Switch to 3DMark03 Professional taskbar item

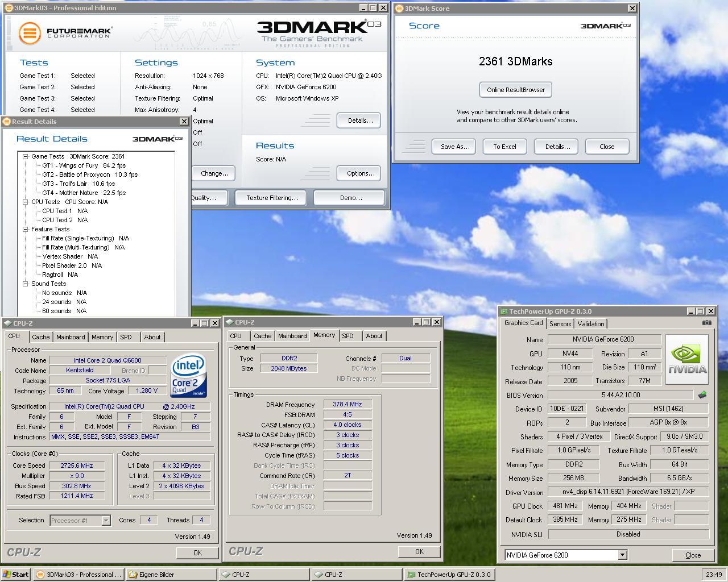click(x=78, y=575)
